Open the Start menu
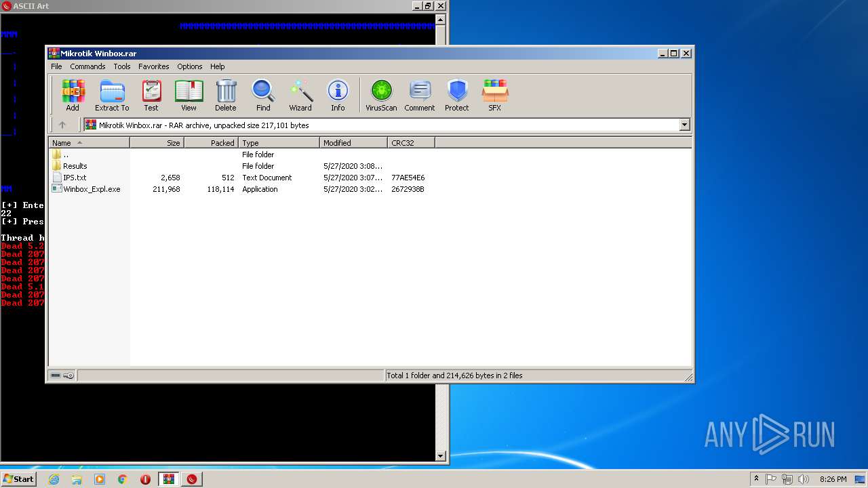The width and height of the screenshot is (868, 488). click(18, 479)
